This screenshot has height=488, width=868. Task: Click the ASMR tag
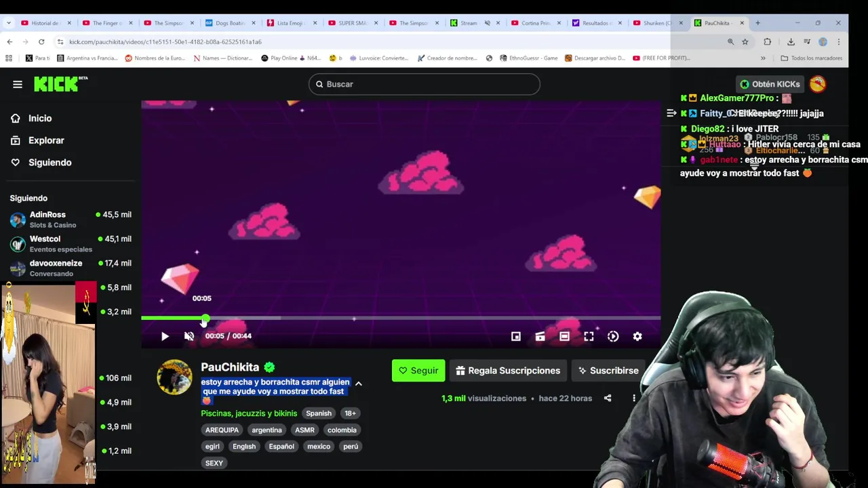304,430
